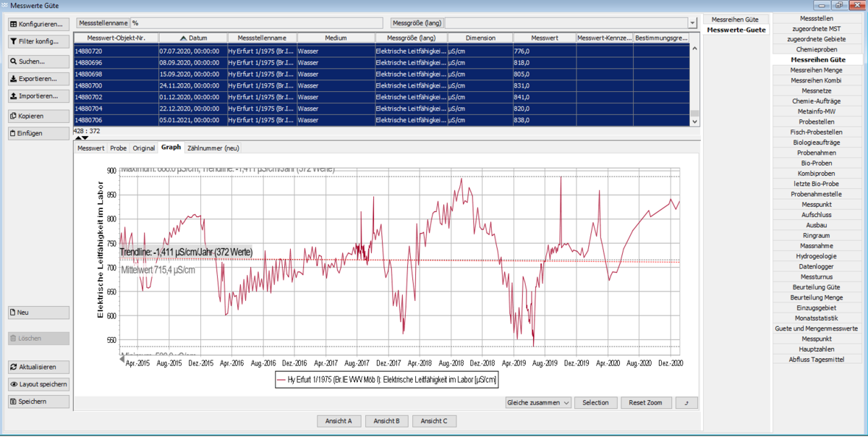Select row with object number 14880720
The height and width of the screenshot is (437, 868).
(382, 51)
